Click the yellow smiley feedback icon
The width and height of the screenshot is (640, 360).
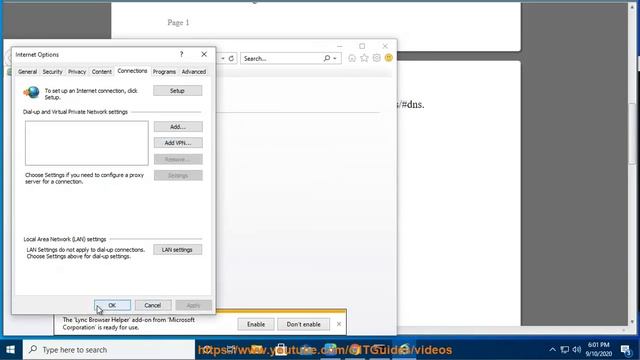[x=389, y=58]
